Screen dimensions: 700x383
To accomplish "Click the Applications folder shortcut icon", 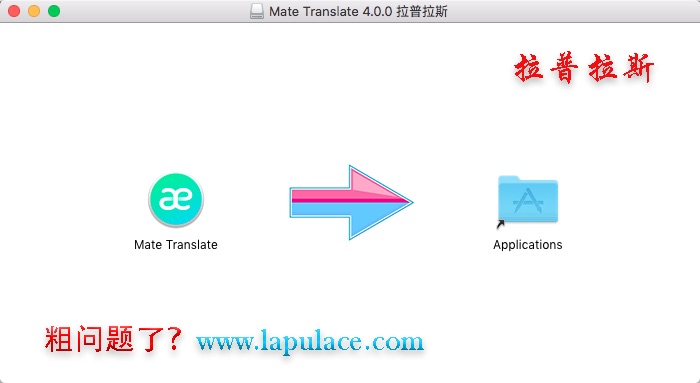I will 528,200.
